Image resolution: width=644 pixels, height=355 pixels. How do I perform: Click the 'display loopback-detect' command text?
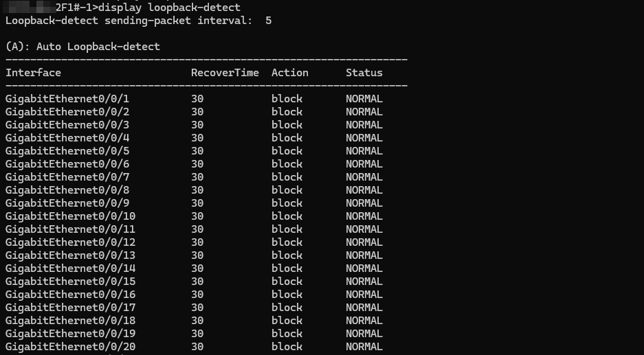click(170, 8)
